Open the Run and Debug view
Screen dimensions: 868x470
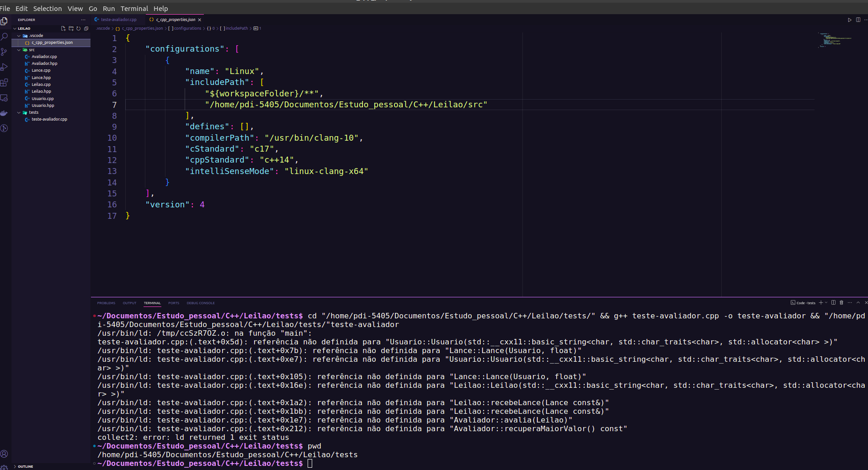click(4, 67)
